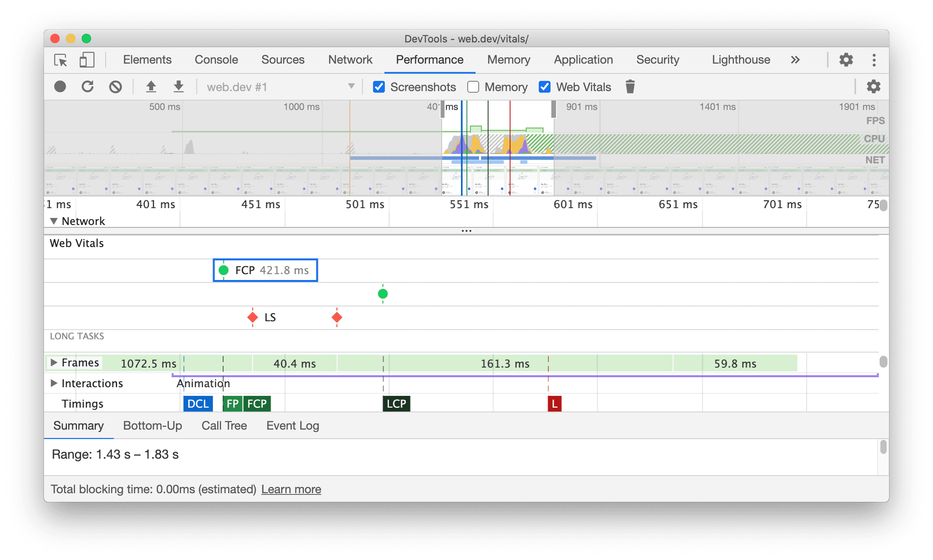Select the Memory tab

tap(509, 60)
